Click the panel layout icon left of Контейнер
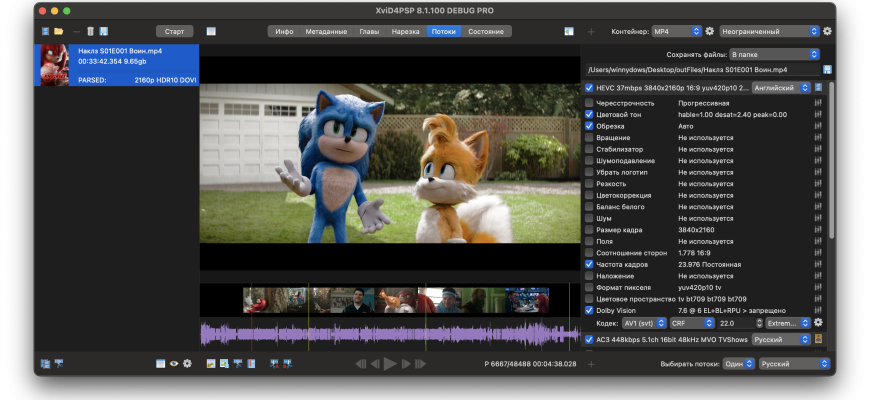870x400 pixels. point(569,32)
